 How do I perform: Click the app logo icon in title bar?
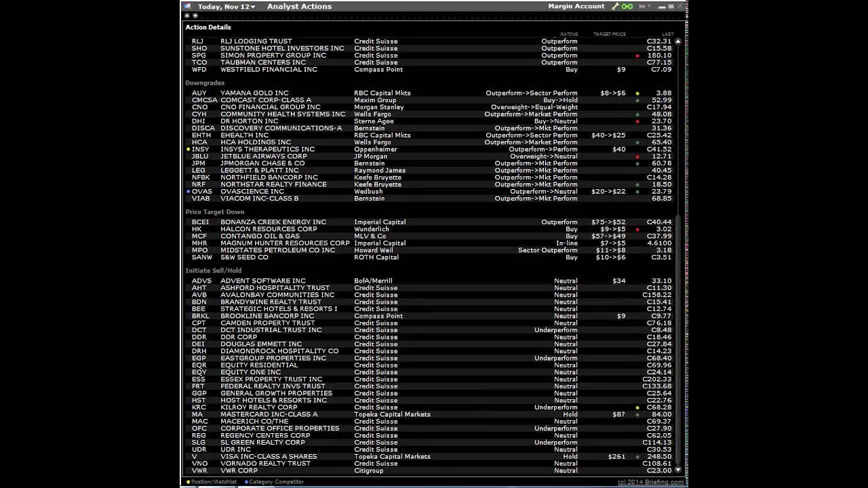point(188,7)
